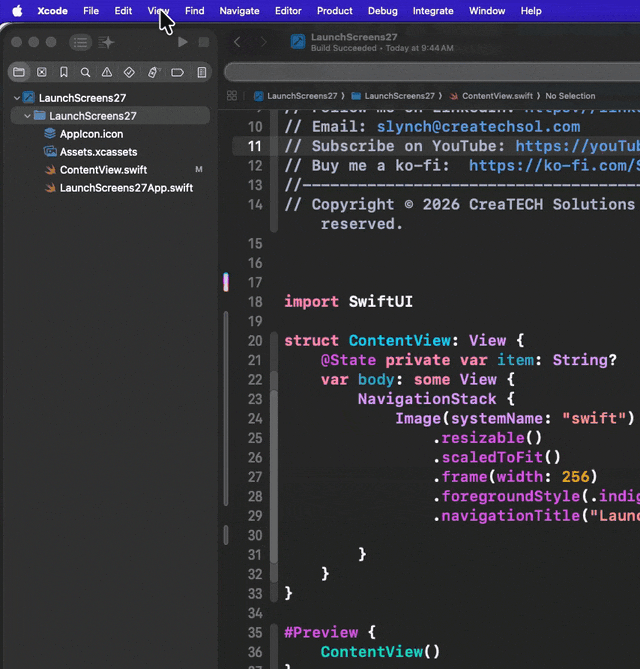Collapse the LaunchScreens27 project root
This screenshot has height=669, width=640.
tap(17, 98)
